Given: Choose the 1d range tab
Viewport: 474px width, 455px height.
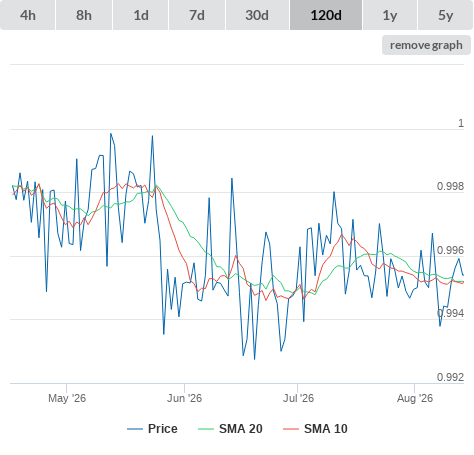Looking at the screenshot, I should click(x=141, y=15).
